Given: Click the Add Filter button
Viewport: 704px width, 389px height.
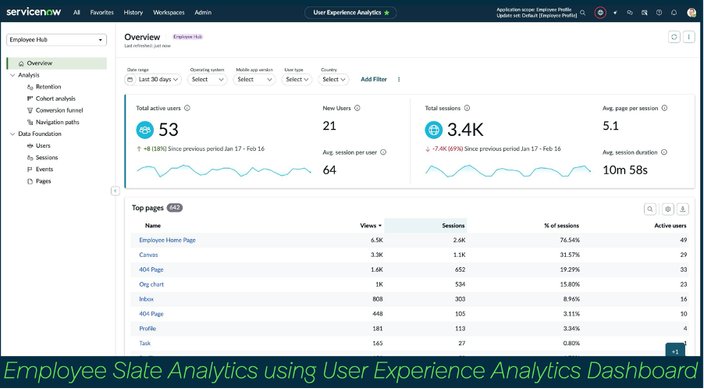Looking at the screenshot, I should [x=374, y=80].
